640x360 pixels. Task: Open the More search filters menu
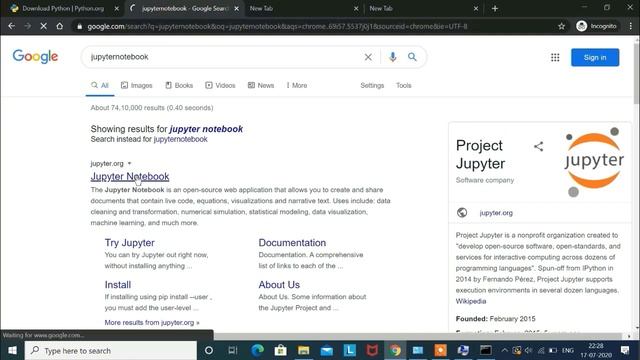pos(297,85)
